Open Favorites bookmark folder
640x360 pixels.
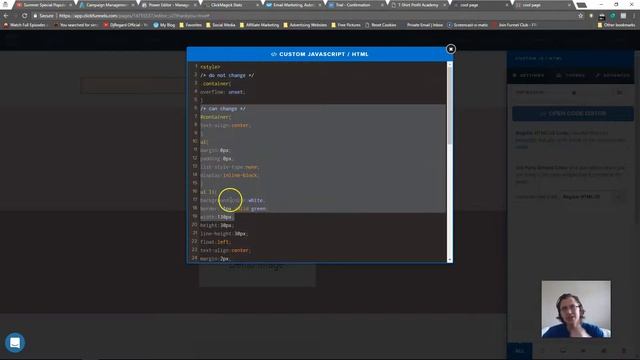click(x=191, y=25)
